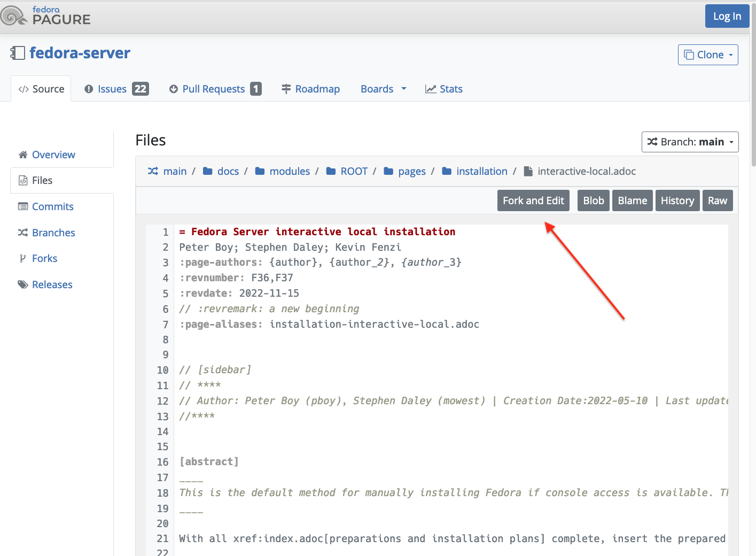Navigate to pages folder breadcrumb
The height and width of the screenshot is (556, 756).
tap(412, 171)
